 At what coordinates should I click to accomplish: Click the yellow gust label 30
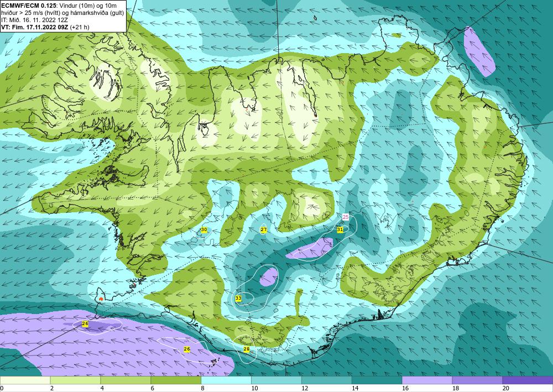pyautogui.click(x=204, y=230)
